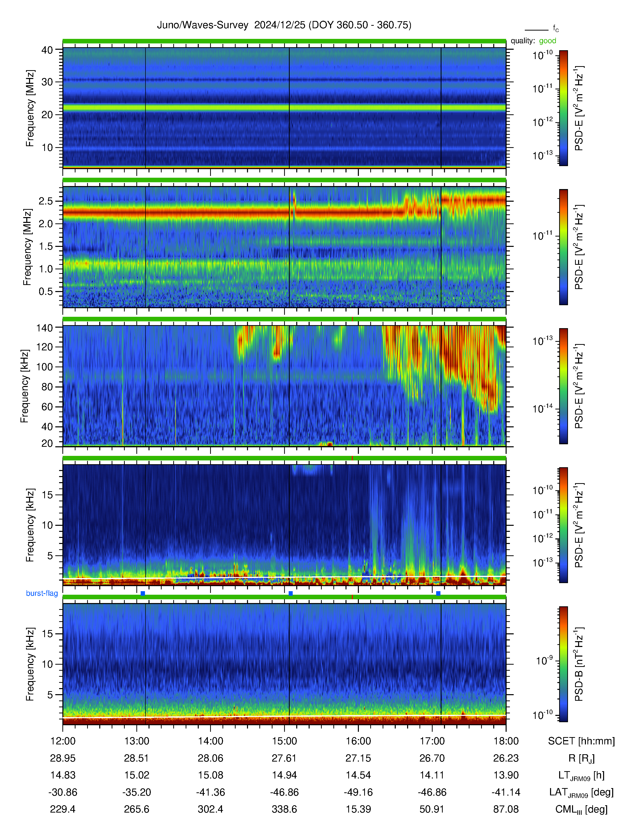The image size is (644, 833).
Task: Click the R [RJ] axis label
Action: pyautogui.click(x=581, y=758)
